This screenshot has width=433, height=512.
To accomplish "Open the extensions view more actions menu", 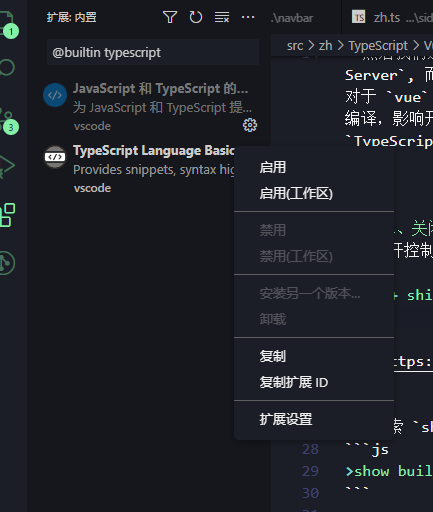I will (248, 17).
